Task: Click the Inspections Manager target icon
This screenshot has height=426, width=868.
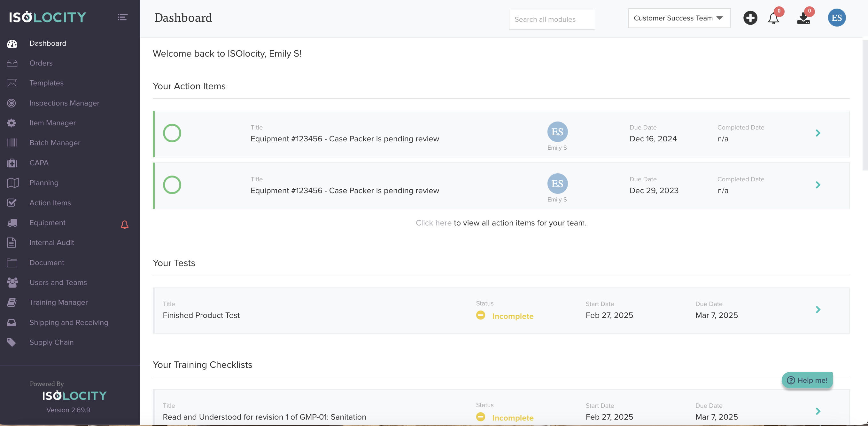Action: click(x=12, y=103)
